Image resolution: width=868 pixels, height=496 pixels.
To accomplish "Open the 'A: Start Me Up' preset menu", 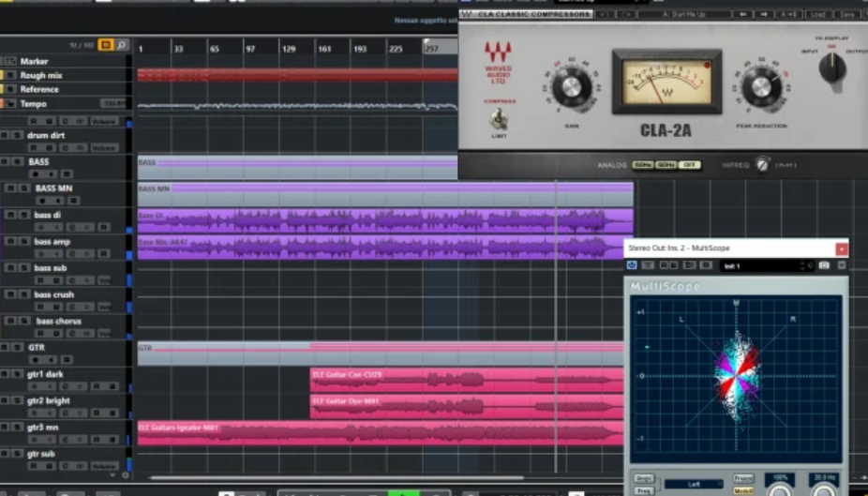I will pos(694,15).
